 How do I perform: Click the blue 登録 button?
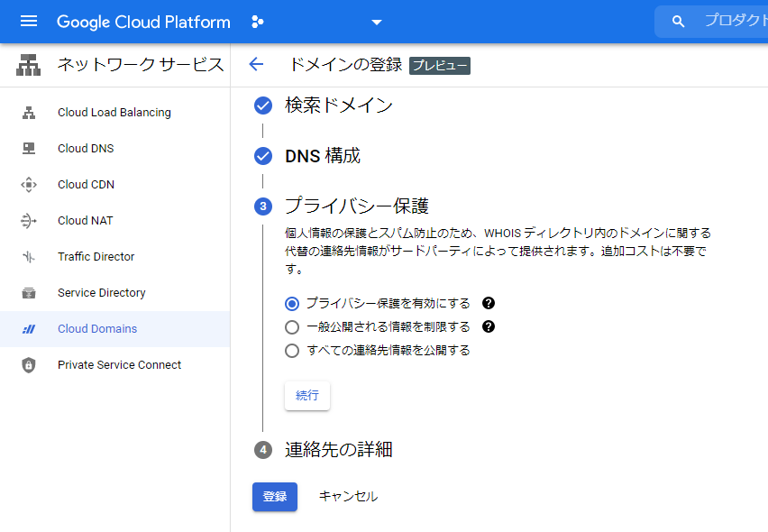[x=275, y=497]
